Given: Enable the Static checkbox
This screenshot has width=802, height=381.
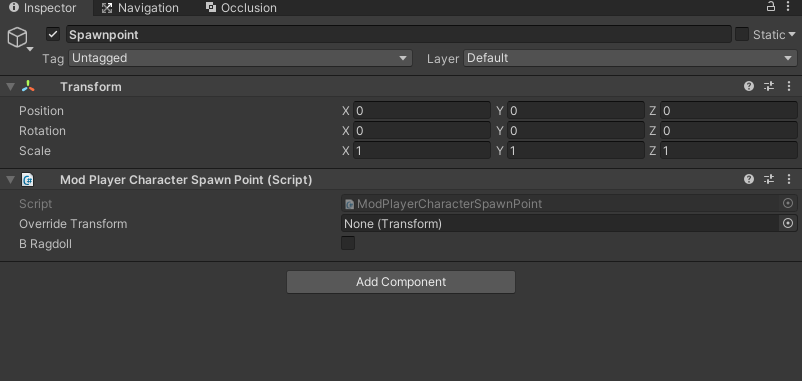Looking at the screenshot, I should tap(742, 34).
